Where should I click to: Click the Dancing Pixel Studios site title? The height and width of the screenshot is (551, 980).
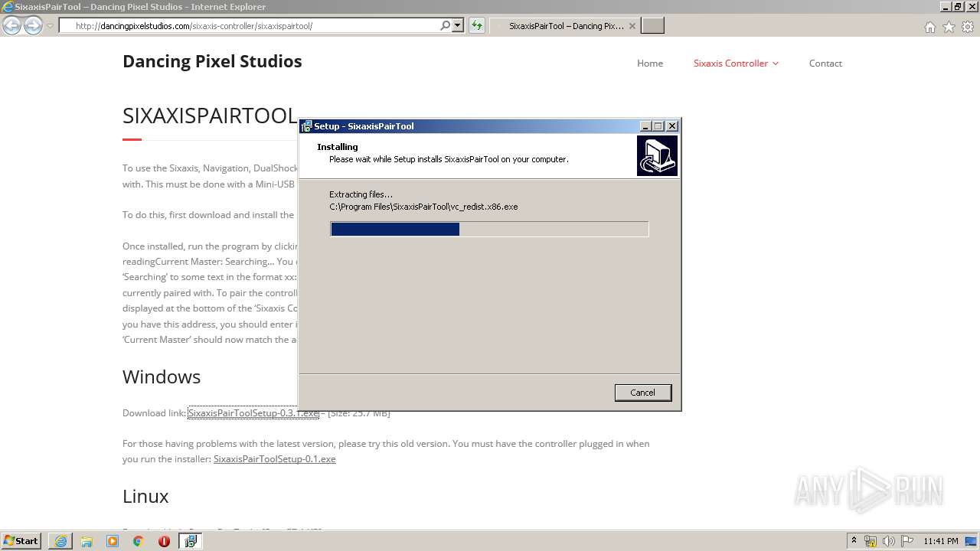[x=212, y=61]
